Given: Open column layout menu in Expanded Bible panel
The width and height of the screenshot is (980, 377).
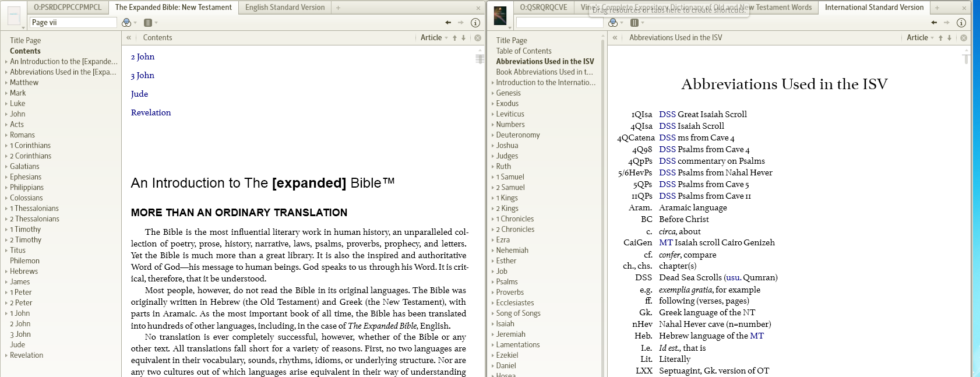Looking at the screenshot, I should coord(150,23).
